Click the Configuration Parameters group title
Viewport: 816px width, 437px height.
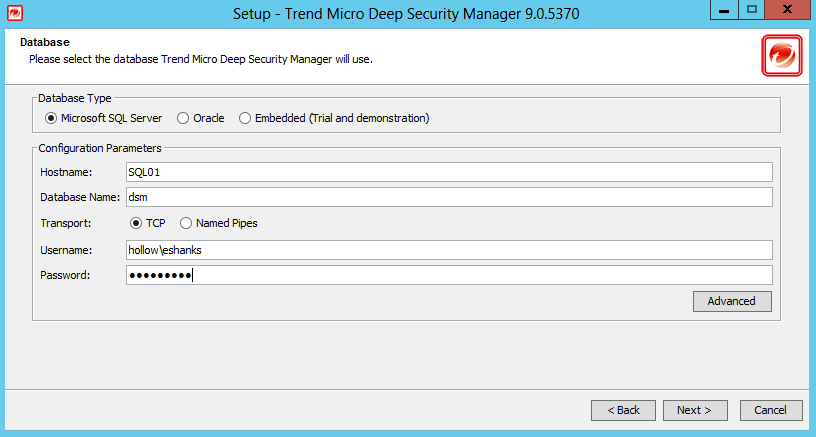(100, 148)
